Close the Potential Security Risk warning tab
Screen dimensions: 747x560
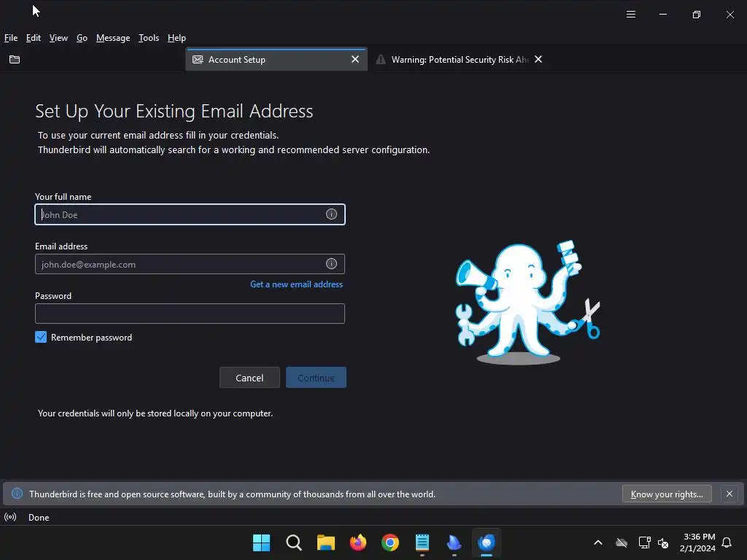pyautogui.click(x=538, y=59)
